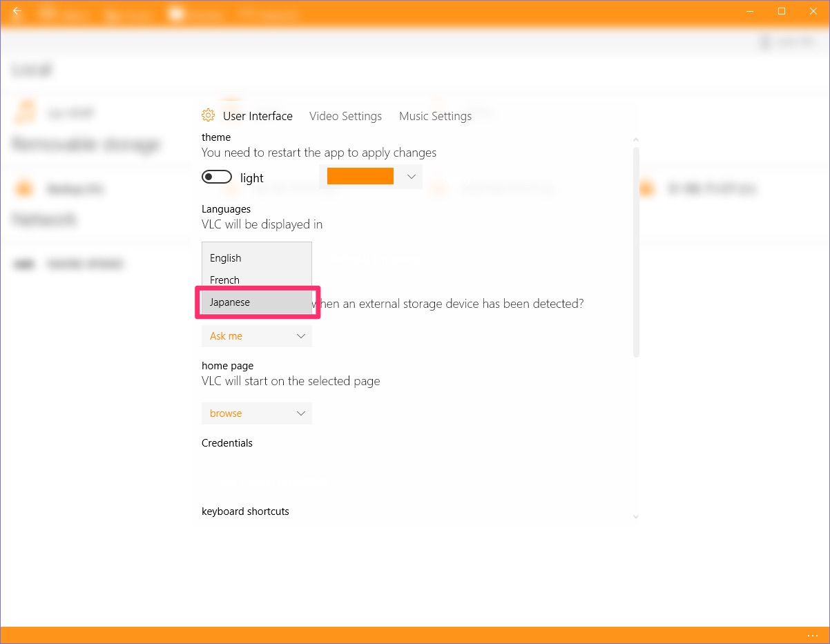The image size is (830, 644).
Task: Go back with the top-left arrow
Action: [x=17, y=11]
